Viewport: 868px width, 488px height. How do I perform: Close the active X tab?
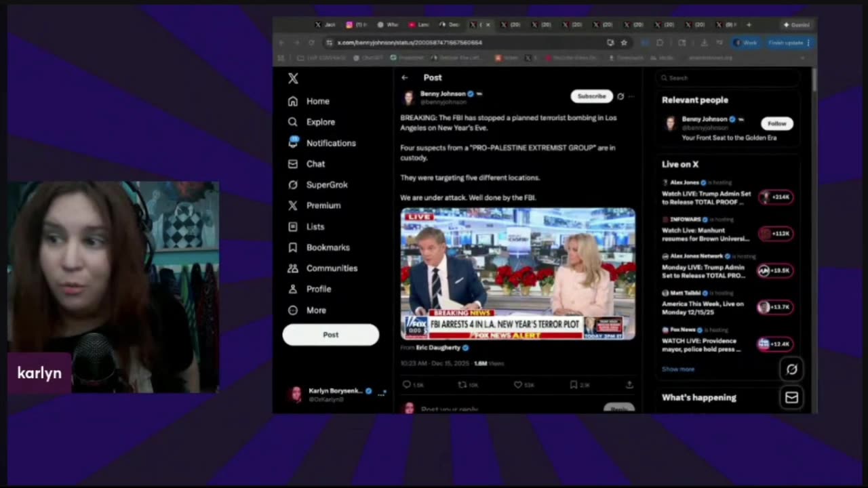tap(488, 24)
